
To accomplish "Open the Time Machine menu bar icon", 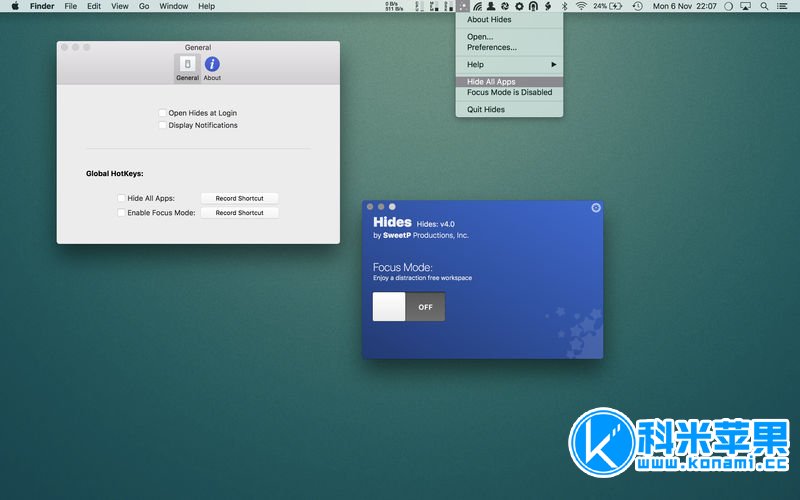I will (637, 6).
